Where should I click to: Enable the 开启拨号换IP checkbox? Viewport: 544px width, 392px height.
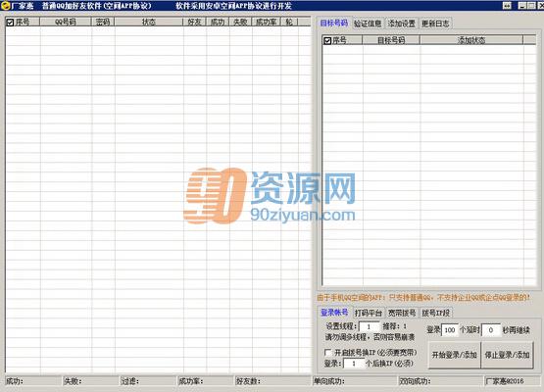point(327,353)
